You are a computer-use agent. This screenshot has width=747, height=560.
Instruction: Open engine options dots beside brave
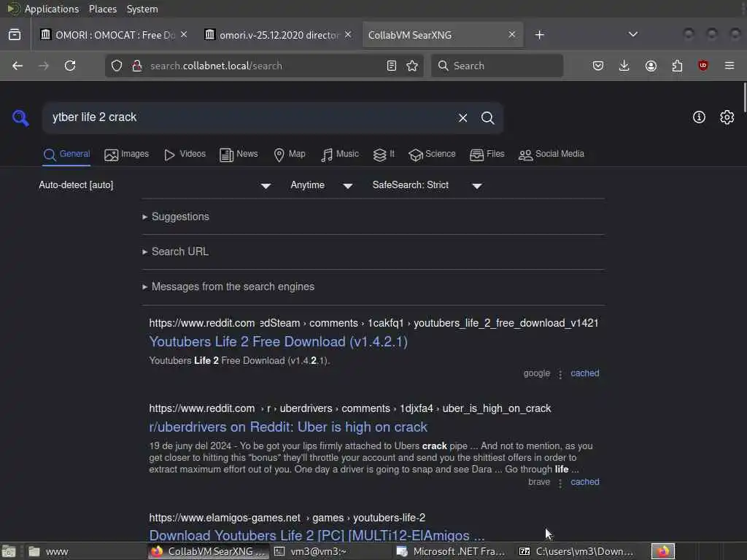click(560, 483)
